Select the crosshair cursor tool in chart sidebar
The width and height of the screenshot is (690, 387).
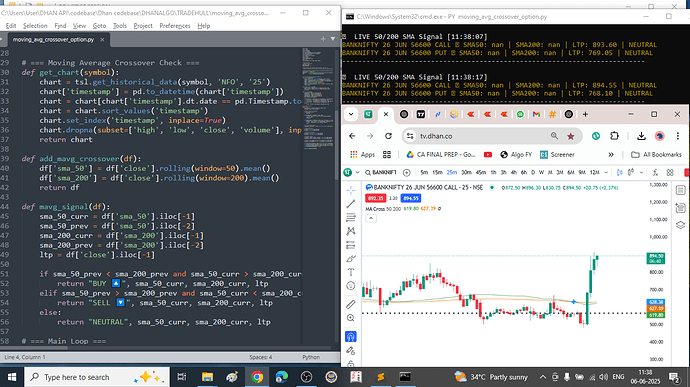(351, 190)
